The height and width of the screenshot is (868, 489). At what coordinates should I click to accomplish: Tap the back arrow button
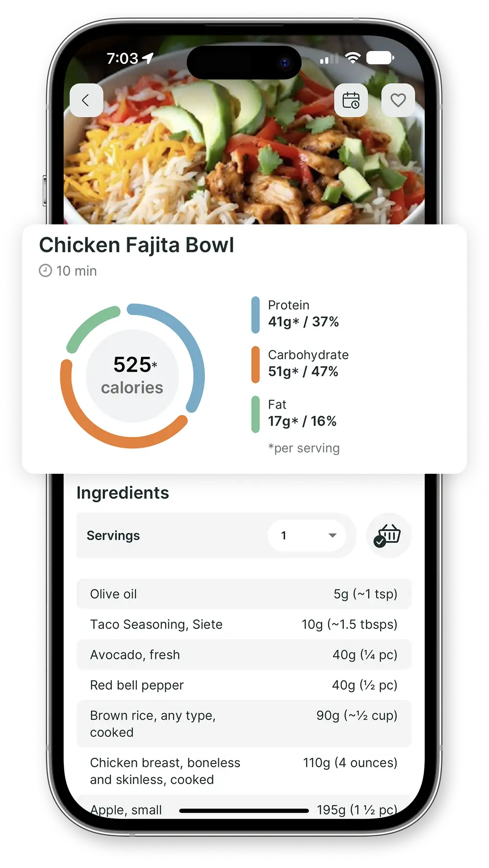click(x=86, y=101)
